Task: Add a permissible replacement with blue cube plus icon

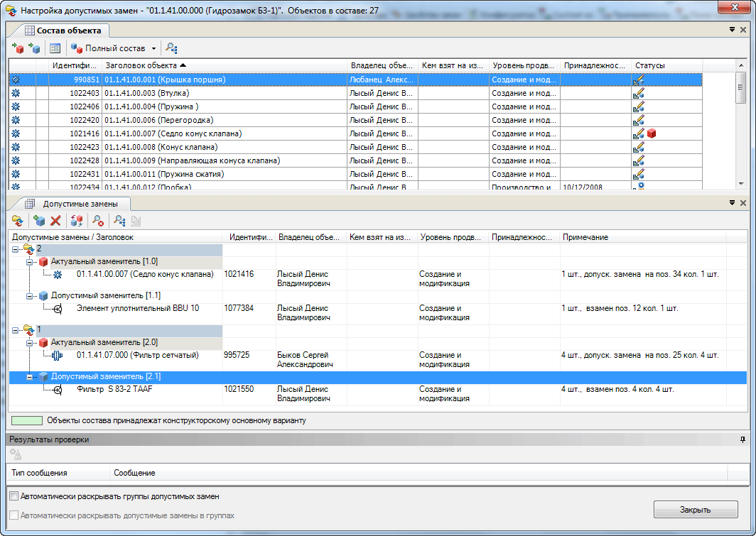Action: tap(39, 221)
